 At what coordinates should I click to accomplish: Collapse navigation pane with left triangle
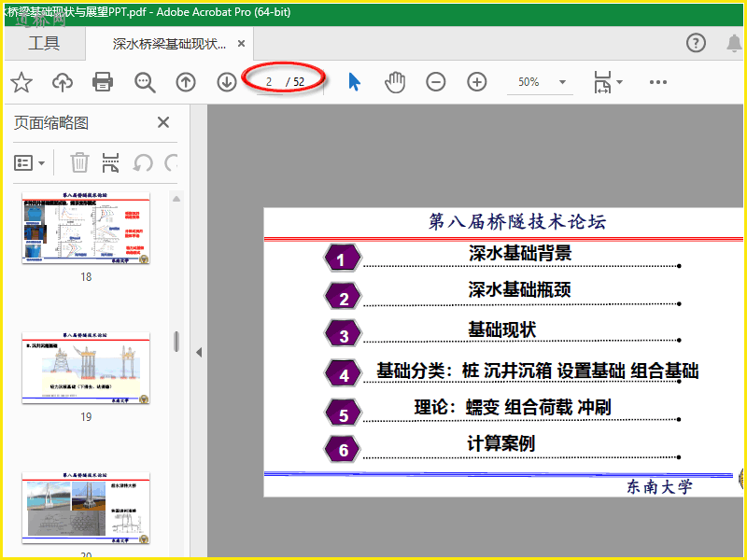click(199, 353)
